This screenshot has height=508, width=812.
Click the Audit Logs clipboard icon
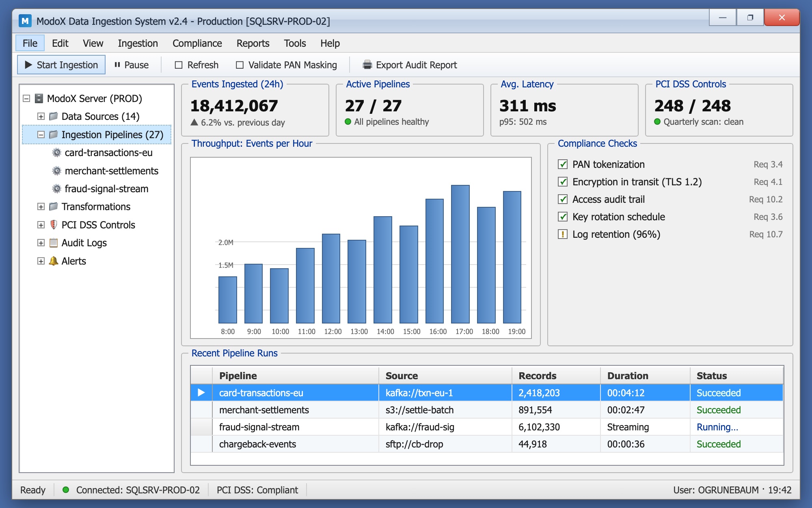point(53,243)
